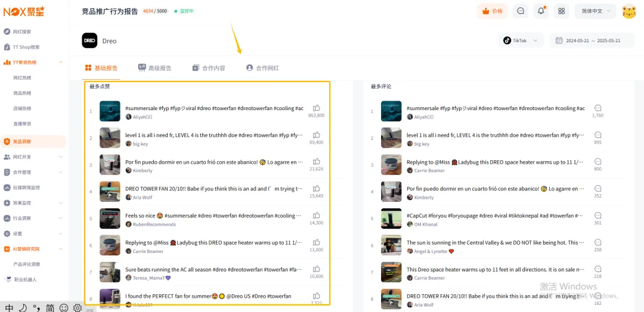Open '#CapCut #foryou' video thumbnail
644x312 pixels.
click(x=391, y=219)
